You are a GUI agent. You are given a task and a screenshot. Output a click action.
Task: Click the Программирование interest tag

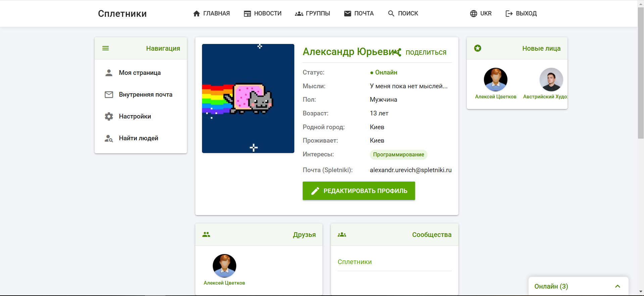pos(398,155)
